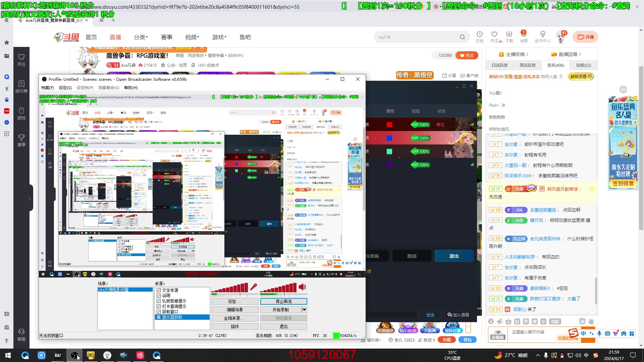Switch to 周活跃度 tab
The image size is (644, 362).
coord(528,65)
